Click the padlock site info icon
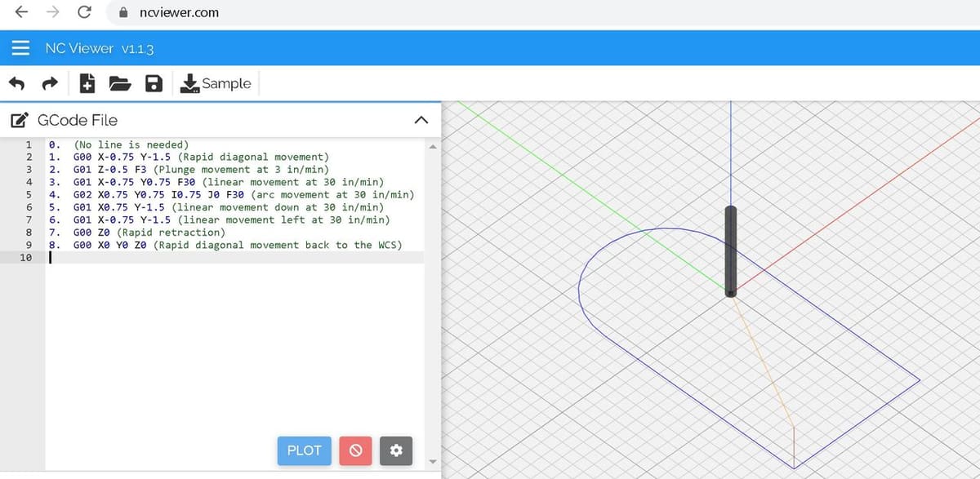Screen dimensions: 980x479 (x=123, y=13)
